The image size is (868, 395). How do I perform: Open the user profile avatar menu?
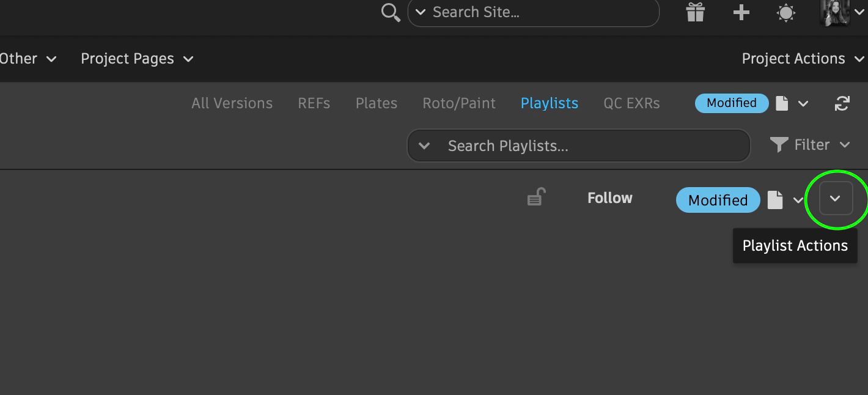(x=834, y=12)
